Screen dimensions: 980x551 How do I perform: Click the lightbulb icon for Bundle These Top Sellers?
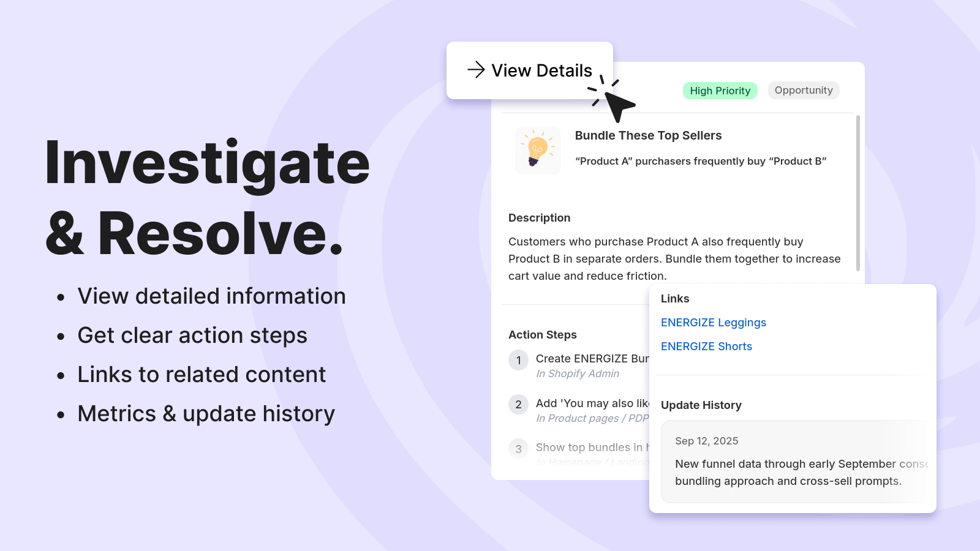point(538,151)
